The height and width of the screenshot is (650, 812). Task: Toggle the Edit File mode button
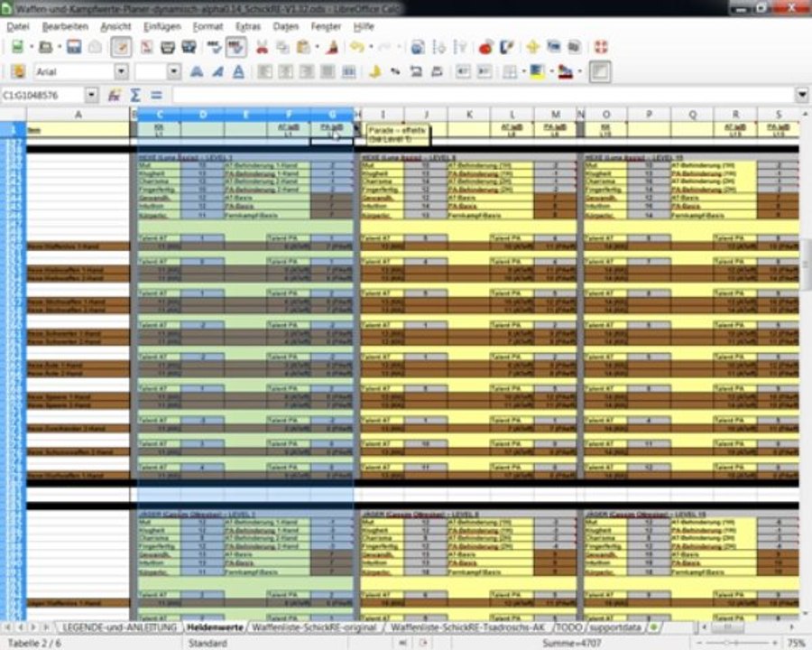coord(121,47)
